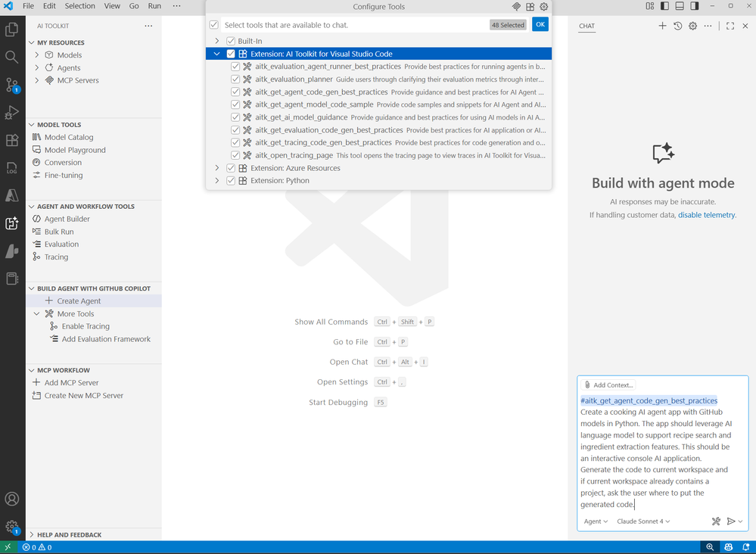756x554 pixels.
Task: Open the Agent mode dropdown
Action: (596, 521)
